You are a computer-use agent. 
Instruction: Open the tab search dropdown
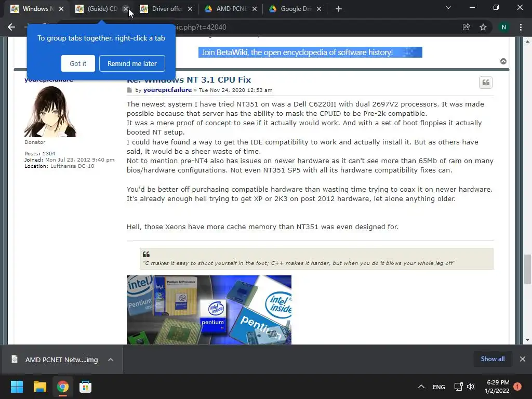pos(448,7)
